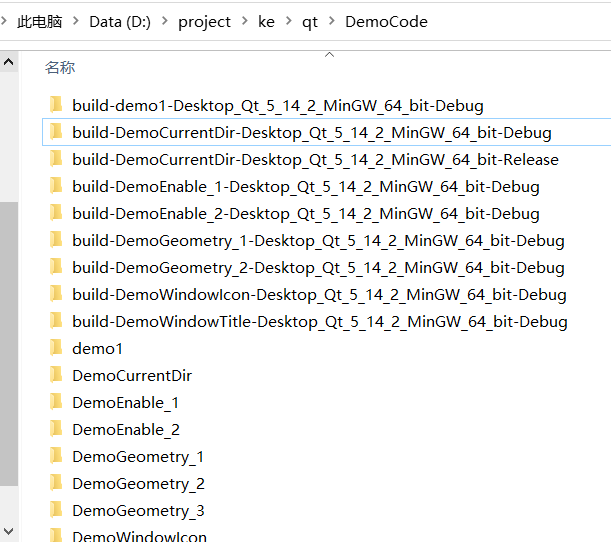The width and height of the screenshot is (611, 549).
Task: Select build-DemoWindowIcon Debug folder name
Action: tap(319, 295)
